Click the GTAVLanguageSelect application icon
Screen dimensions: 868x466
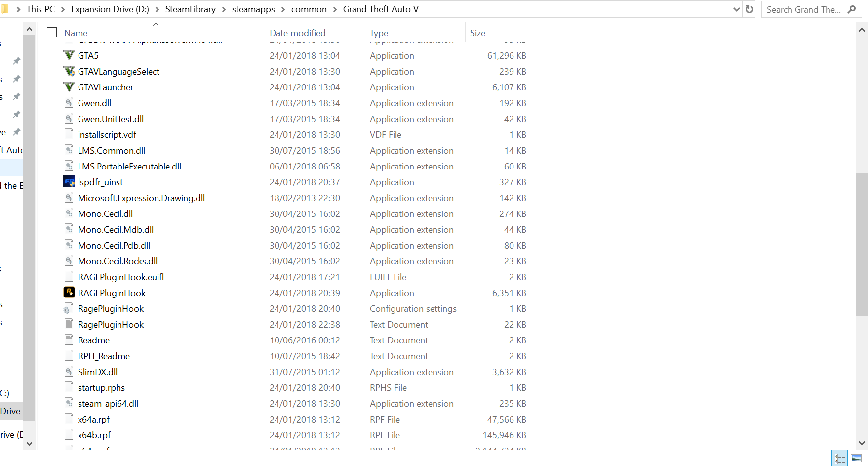[x=69, y=71]
